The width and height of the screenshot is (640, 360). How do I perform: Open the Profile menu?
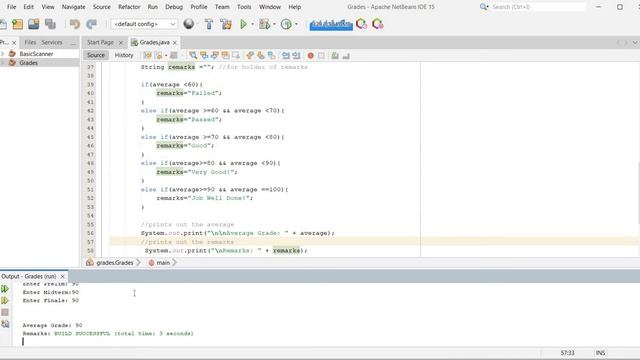pyautogui.click(x=199, y=7)
